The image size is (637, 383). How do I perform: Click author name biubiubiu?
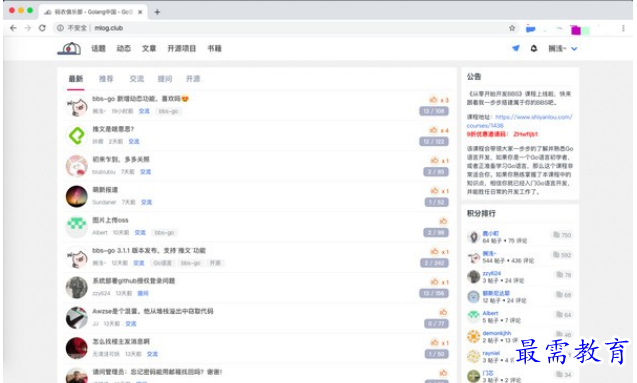[104, 172]
